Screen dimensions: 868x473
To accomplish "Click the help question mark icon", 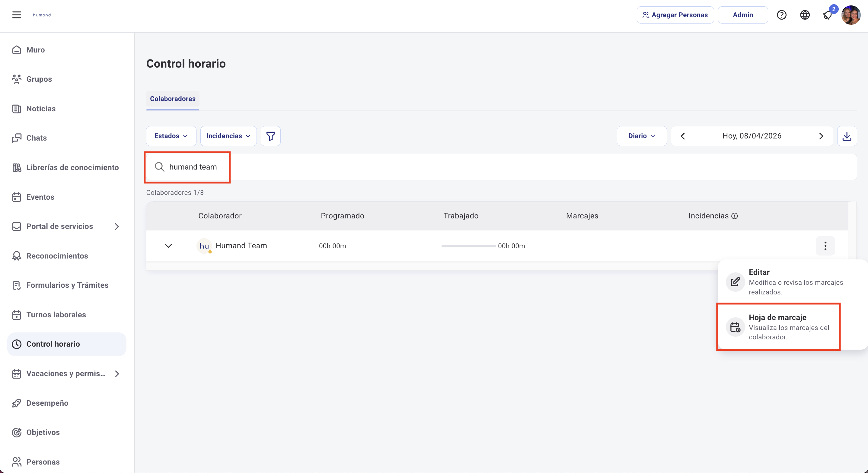I will [781, 15].
